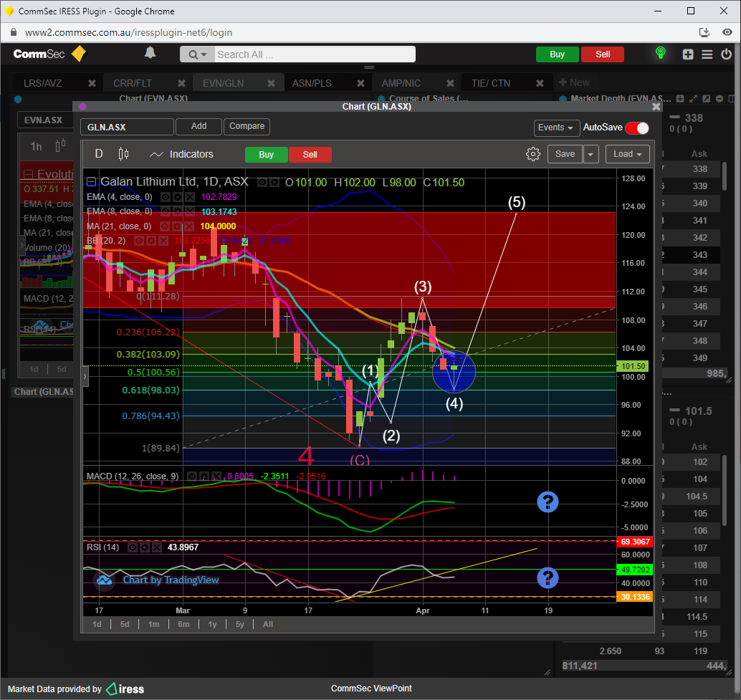Toggle visibility of MA (21, close, 0)
741x700 pixels.
click(164, 226)
